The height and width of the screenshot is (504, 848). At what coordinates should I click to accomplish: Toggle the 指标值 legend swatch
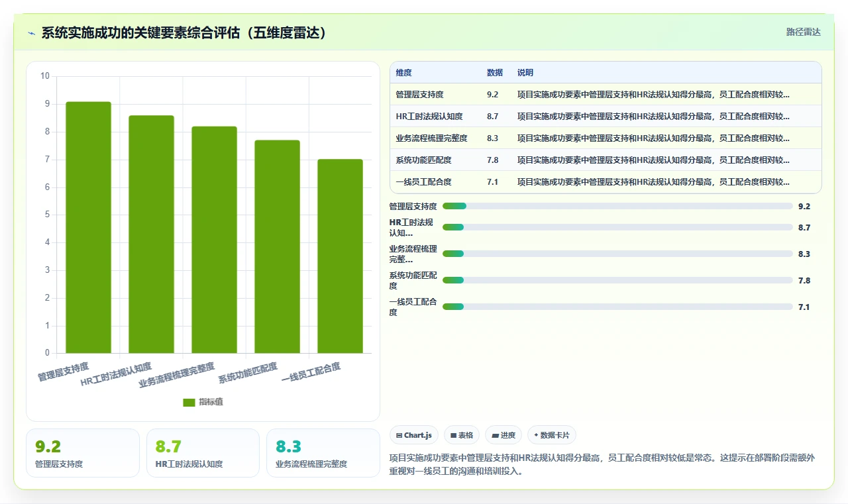pos(189,402)
